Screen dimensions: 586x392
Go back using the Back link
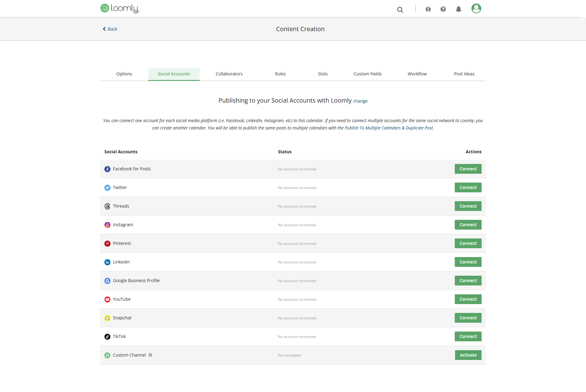point(110,29)
